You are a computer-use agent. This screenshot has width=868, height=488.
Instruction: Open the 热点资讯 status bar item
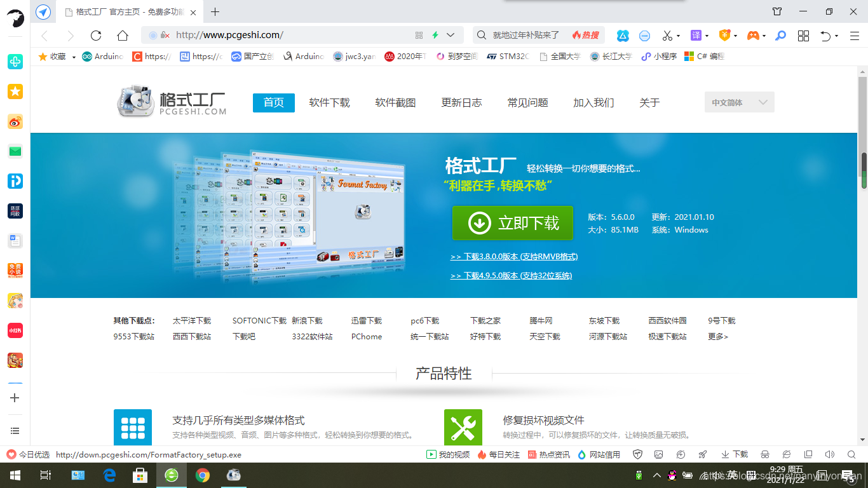coord(549,454)
